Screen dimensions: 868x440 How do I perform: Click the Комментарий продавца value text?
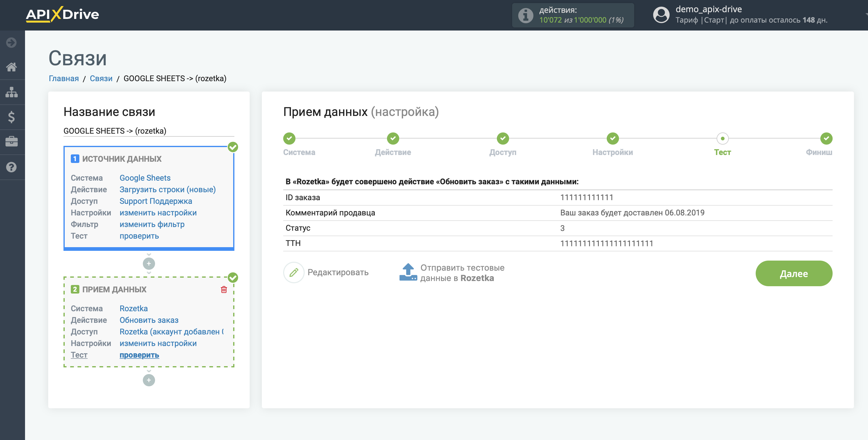pos(632,213)
